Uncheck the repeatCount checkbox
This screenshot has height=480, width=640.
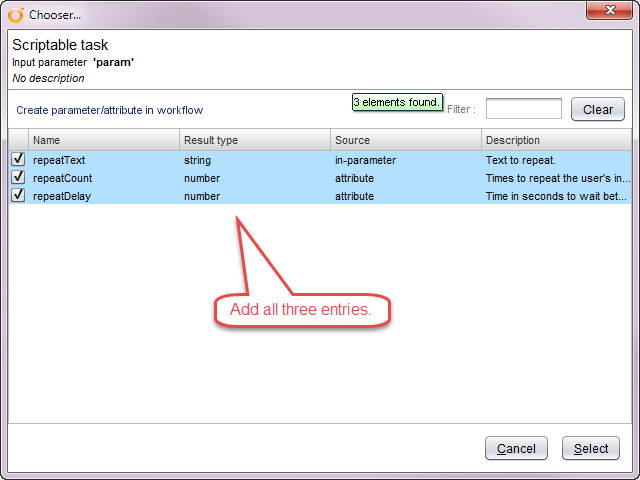click(18, 177)
